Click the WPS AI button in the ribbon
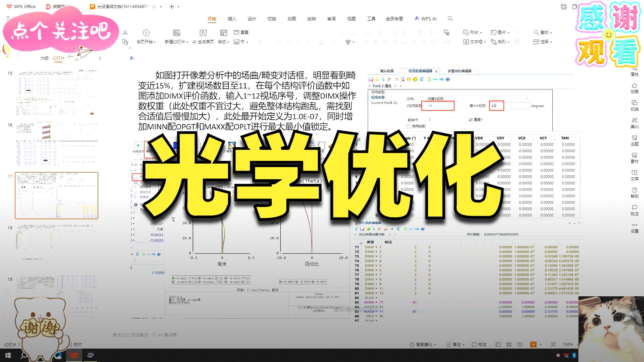This screenshot has height=362, width=644. coord(426,18)
